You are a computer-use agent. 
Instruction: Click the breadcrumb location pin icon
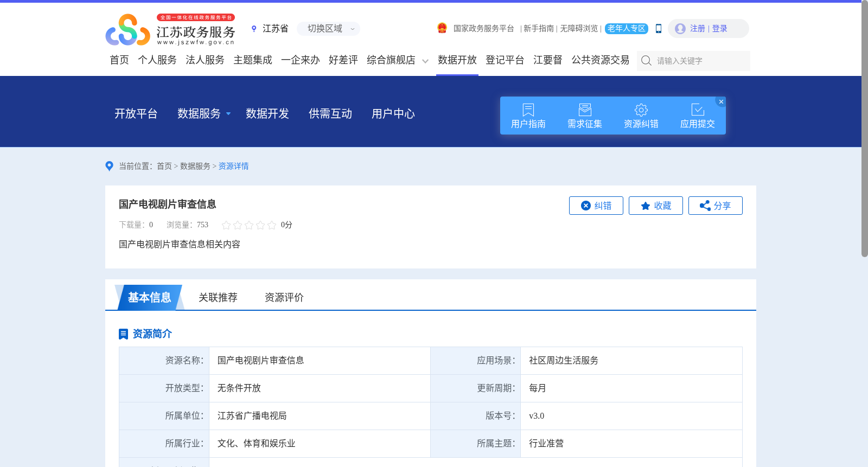109,166
